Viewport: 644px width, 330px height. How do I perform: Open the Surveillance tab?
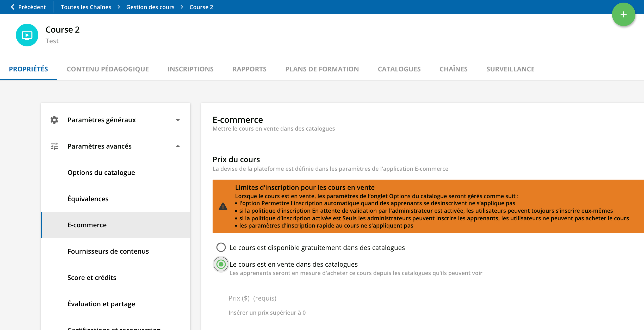510,69
